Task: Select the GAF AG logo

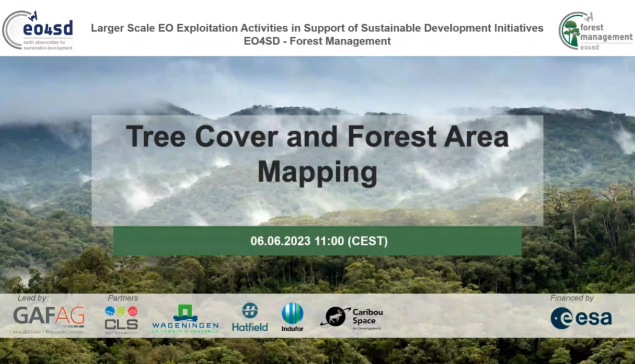Action: [x=49, y=316]
